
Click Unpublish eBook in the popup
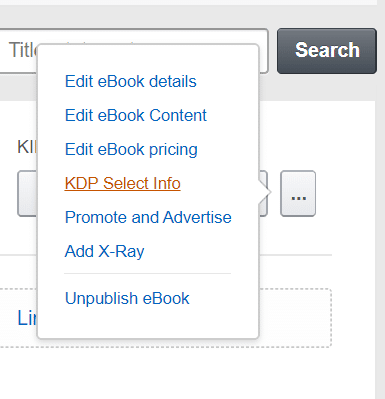[127, 298]
